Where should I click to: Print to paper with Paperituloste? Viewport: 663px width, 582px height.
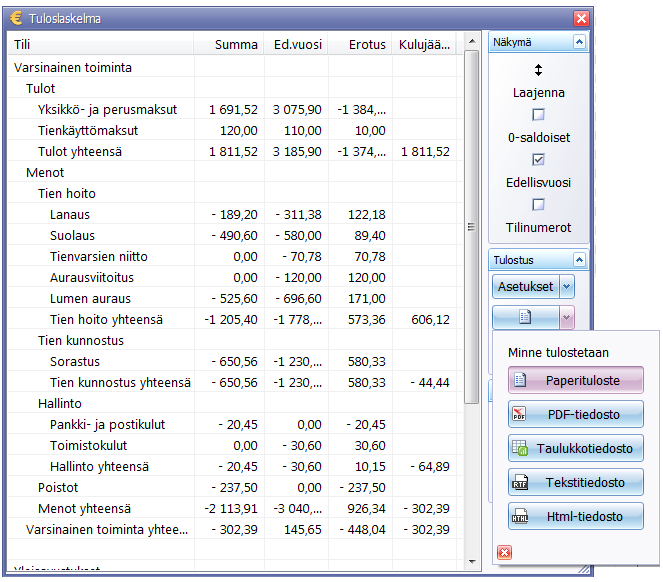575,380
